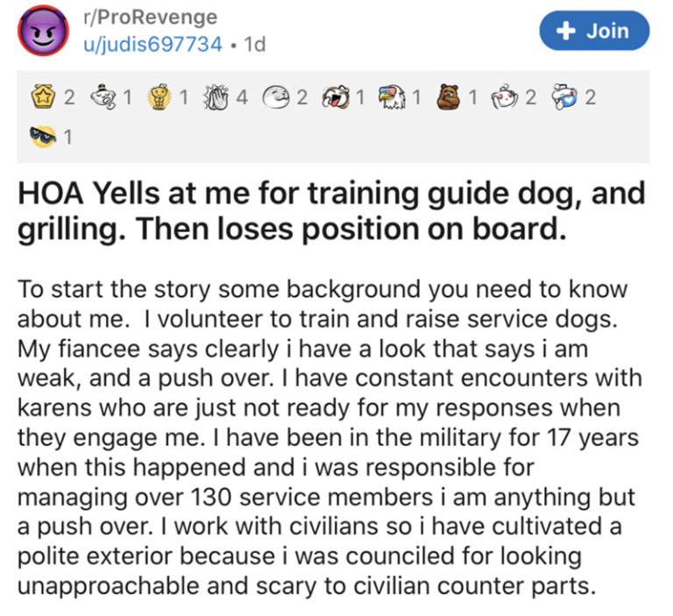Viewport: 673px width, 616px height.
Task: Open u/judis697734 user profile
Action: pyautogui.click(x=152, y=44)
